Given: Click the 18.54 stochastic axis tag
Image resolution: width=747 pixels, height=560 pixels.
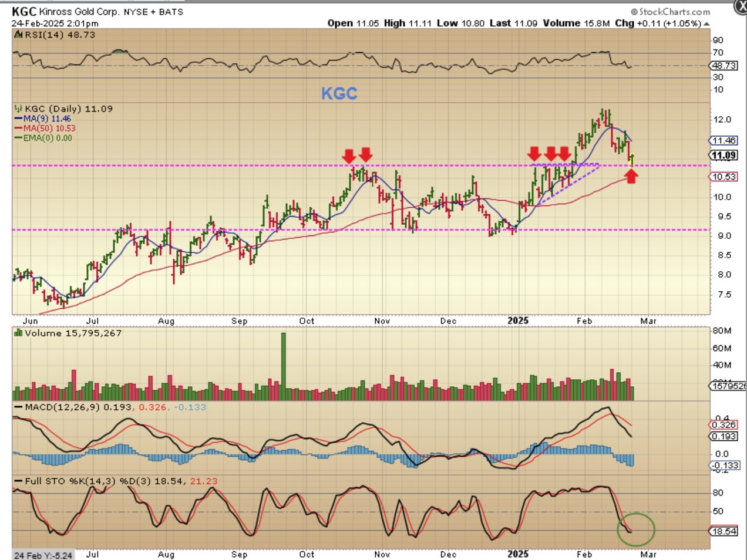Looking at the screenshot, I should [724, 531].
